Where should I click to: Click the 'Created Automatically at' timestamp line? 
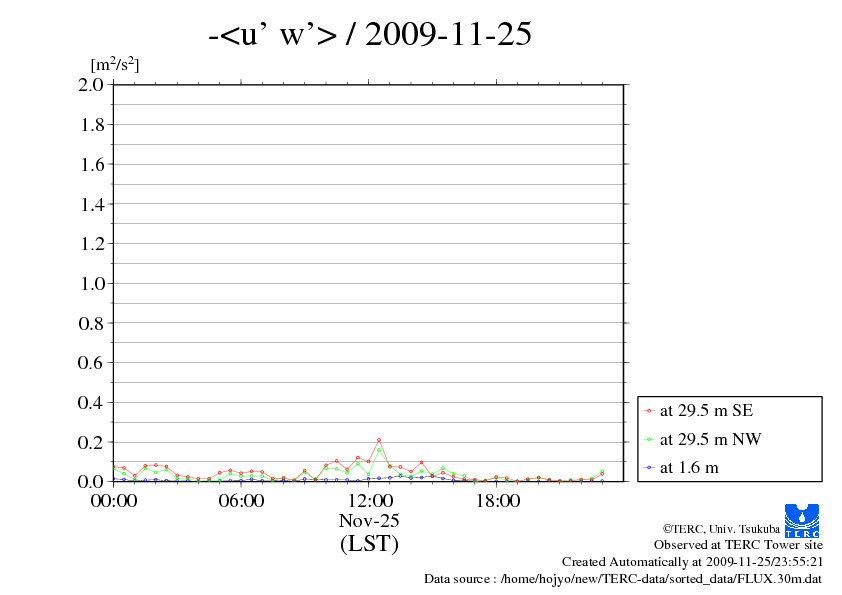pyautogui.click(x=692, y=562)
